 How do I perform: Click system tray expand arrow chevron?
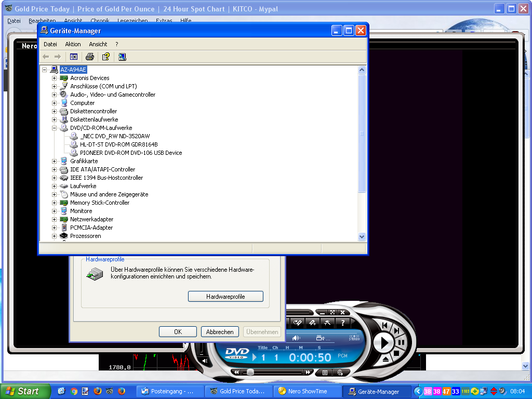coord(418,391)
